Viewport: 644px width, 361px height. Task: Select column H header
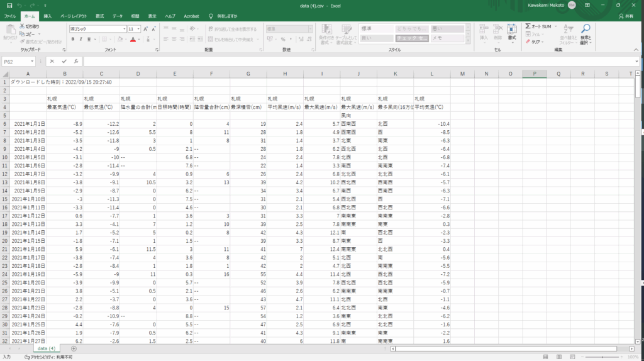tap(285, 74)
